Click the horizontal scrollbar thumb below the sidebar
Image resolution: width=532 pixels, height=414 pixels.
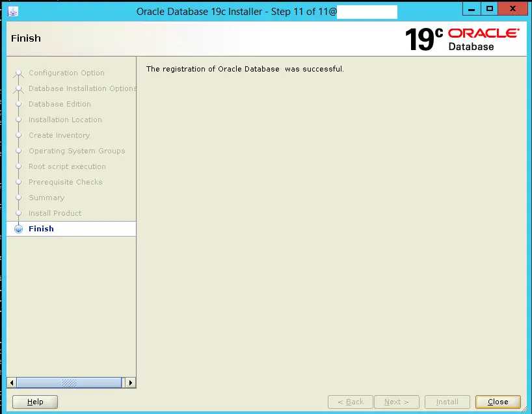click(x=68, y=383)
